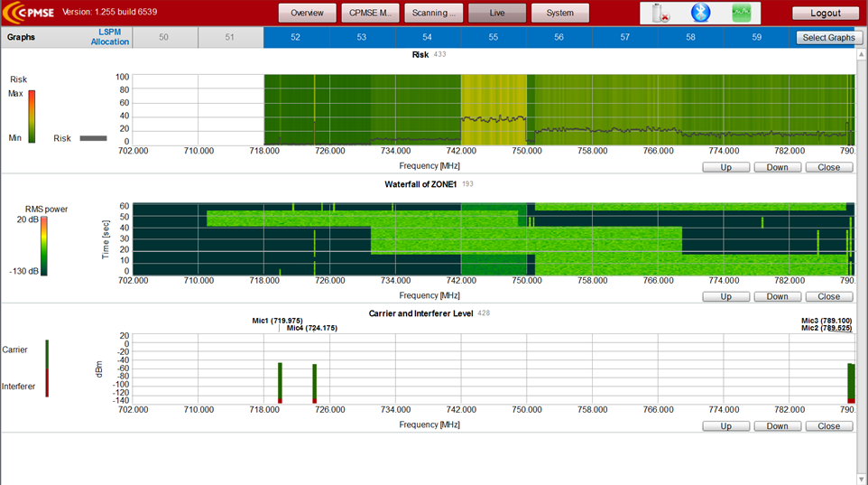The image size is (868, 485).
Task: Click the RMS power color scale
Action: (x=43, y=246)
